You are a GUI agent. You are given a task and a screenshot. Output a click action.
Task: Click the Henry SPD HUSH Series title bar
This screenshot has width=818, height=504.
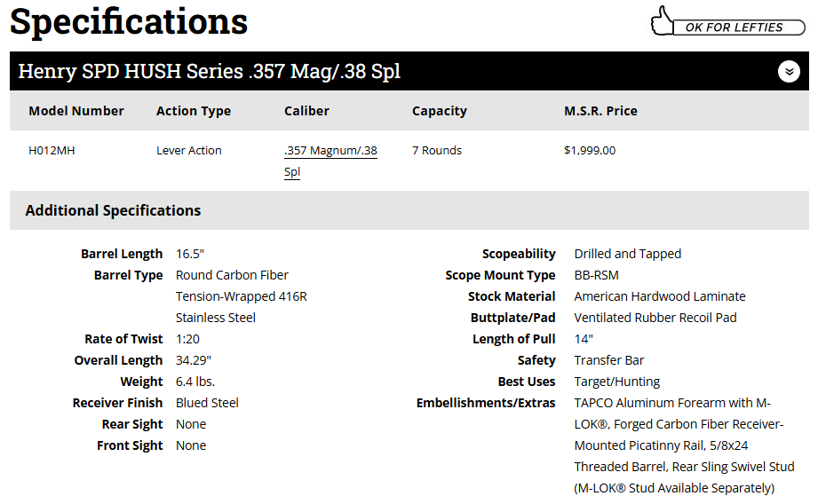pyautogui.click(x=210, y=72)
